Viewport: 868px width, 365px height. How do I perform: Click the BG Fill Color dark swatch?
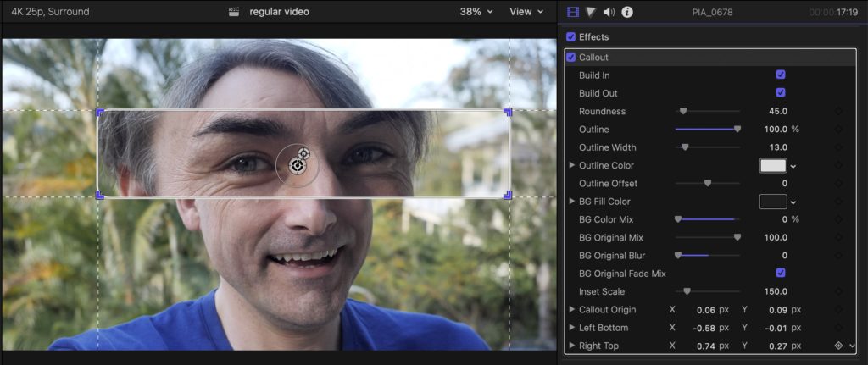tap(773, 202)
